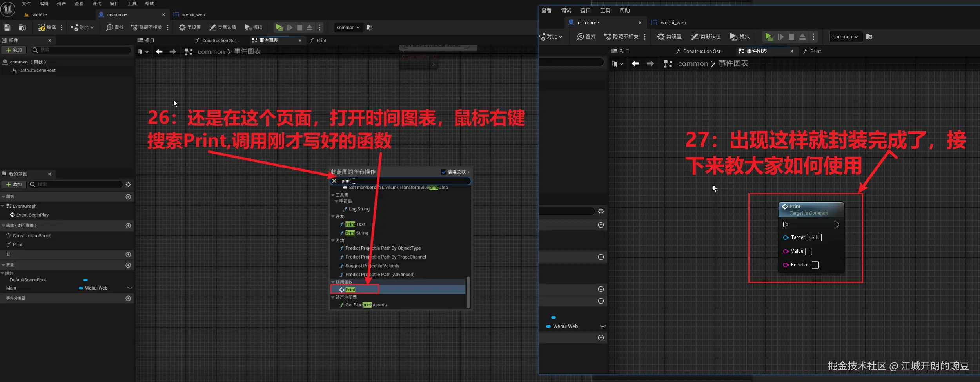Click the green play arrow in right window
The image size is (980, 382).
coord(769,37)
